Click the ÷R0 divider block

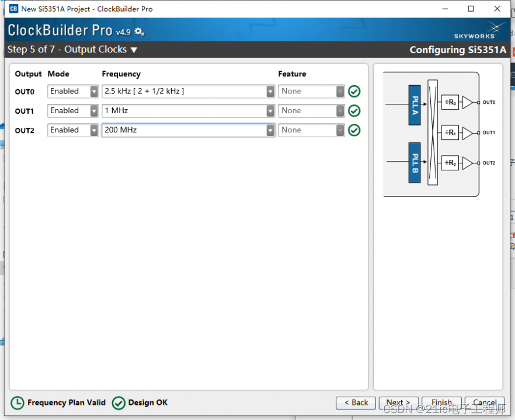click(x=450, y=103)
